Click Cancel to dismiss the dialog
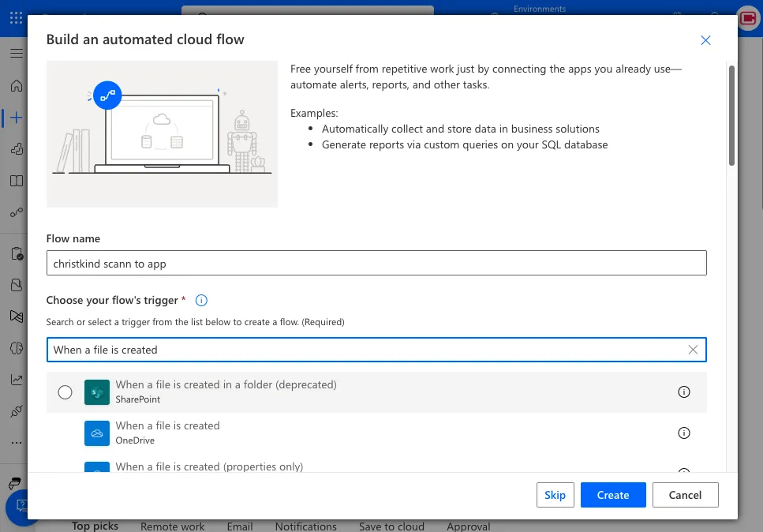 pyautogui.click(x=684, y=495)
